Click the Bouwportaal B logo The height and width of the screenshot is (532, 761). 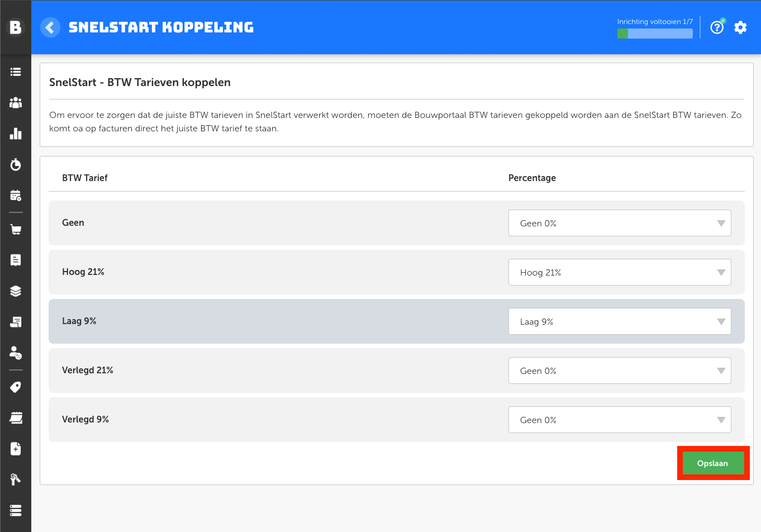tap(16, 27)
